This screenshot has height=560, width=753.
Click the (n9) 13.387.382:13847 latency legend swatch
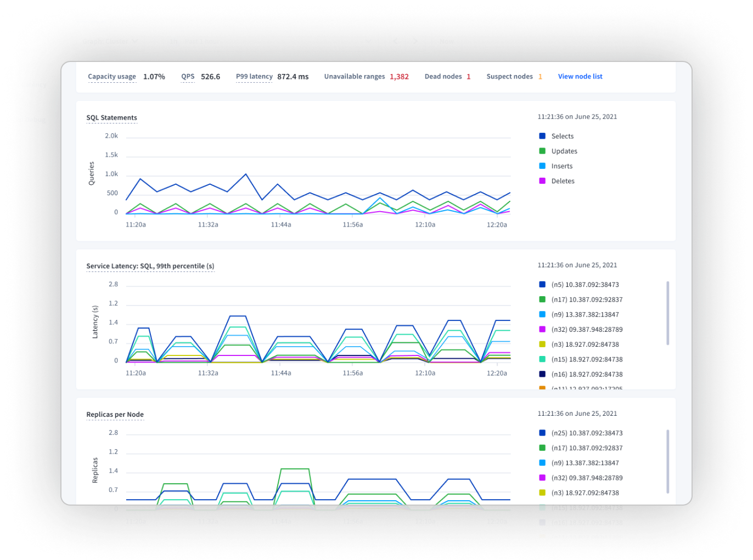[542, 315]
